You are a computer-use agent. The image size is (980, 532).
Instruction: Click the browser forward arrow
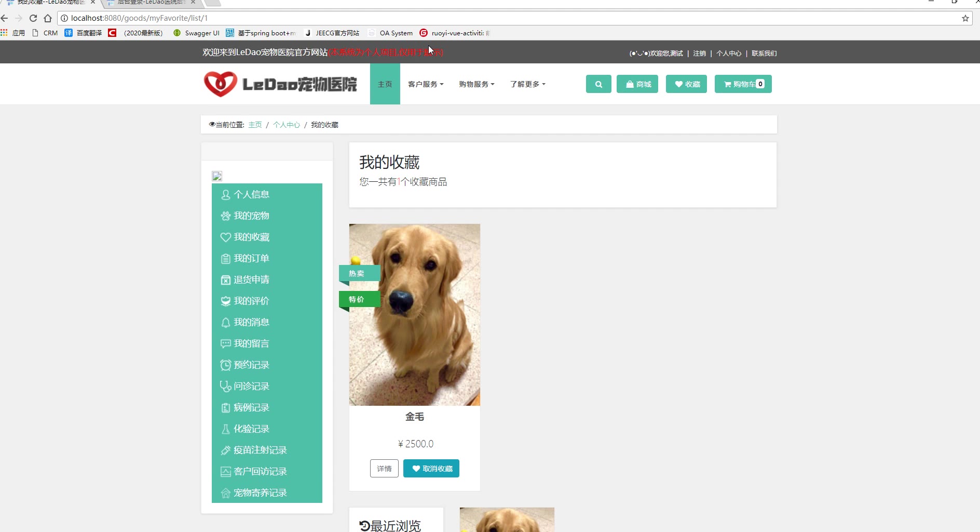pyautogui.click(x=19, y=18)
